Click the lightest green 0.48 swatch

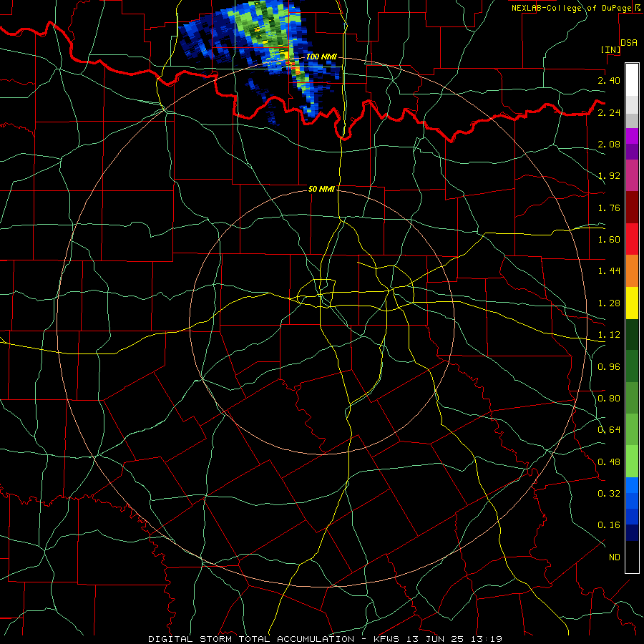[632, 462]
